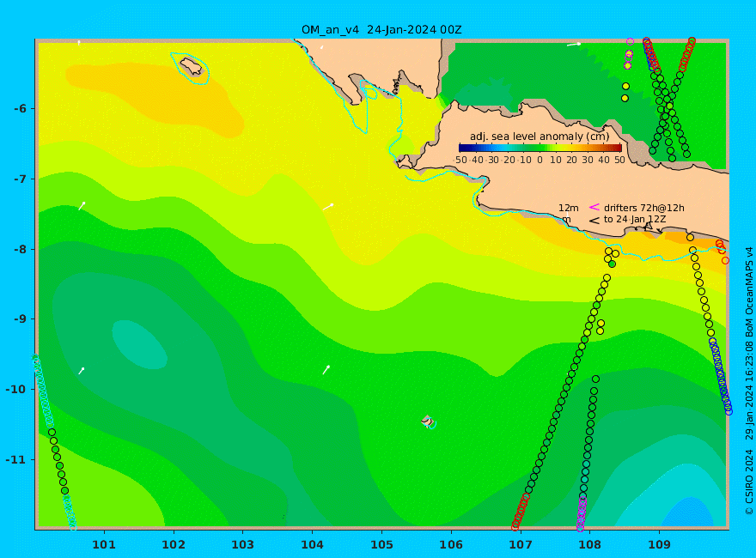Click latitude axis label -8
This screenshot has width=756, height=558.
tap(21, 249)
